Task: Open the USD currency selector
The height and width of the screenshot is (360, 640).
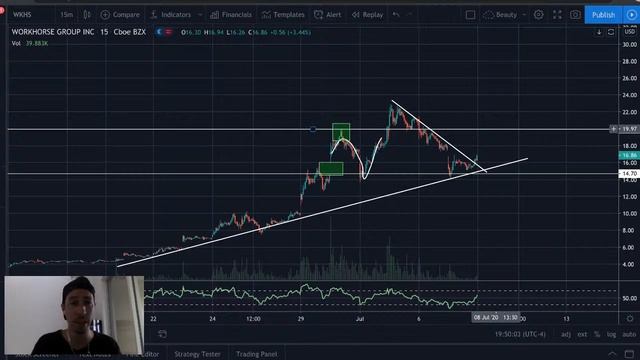Action: (629, 32)
